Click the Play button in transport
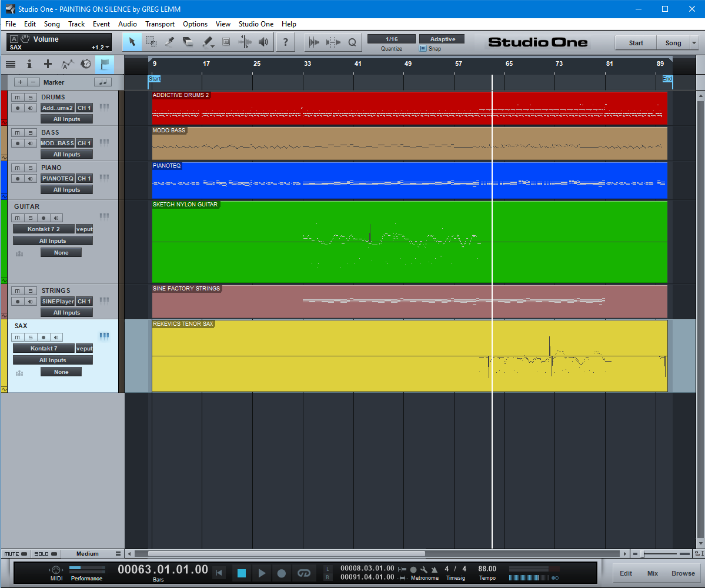Image resolution: width=705 pixels, height=588 pixels. 262,573
